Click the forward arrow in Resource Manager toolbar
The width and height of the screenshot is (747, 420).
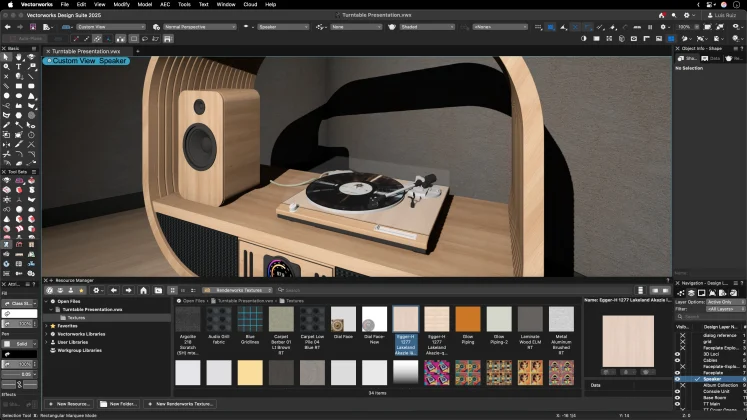[129, 290]
